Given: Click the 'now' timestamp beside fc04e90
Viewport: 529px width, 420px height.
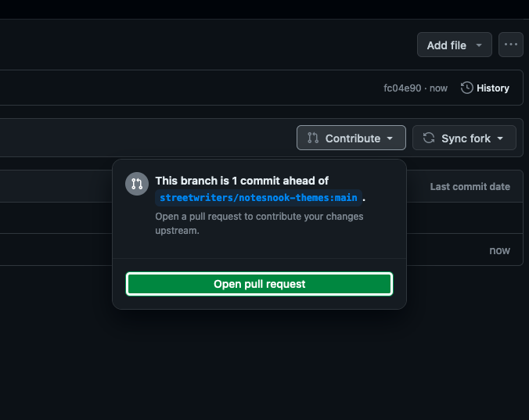Looking at the screenshot, I should click(x=438, y=88).
